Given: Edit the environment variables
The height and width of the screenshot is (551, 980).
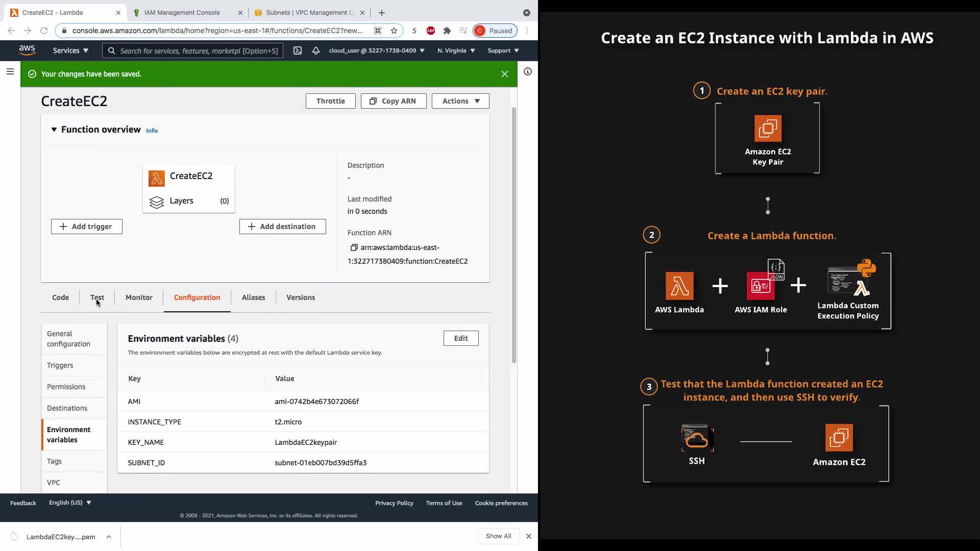Looking at the screenshot, I should pyautogui.click(x=460, y=338).
